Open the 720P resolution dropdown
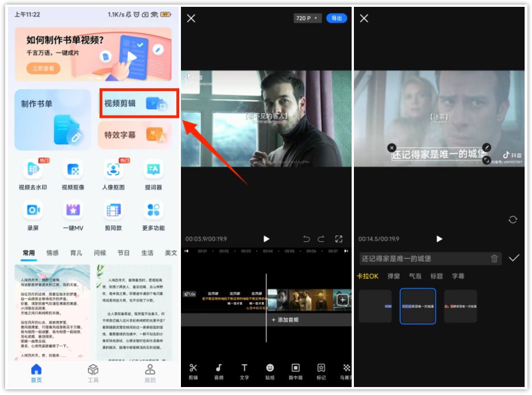Screen dimensions: 532x395 click(307, 18)
